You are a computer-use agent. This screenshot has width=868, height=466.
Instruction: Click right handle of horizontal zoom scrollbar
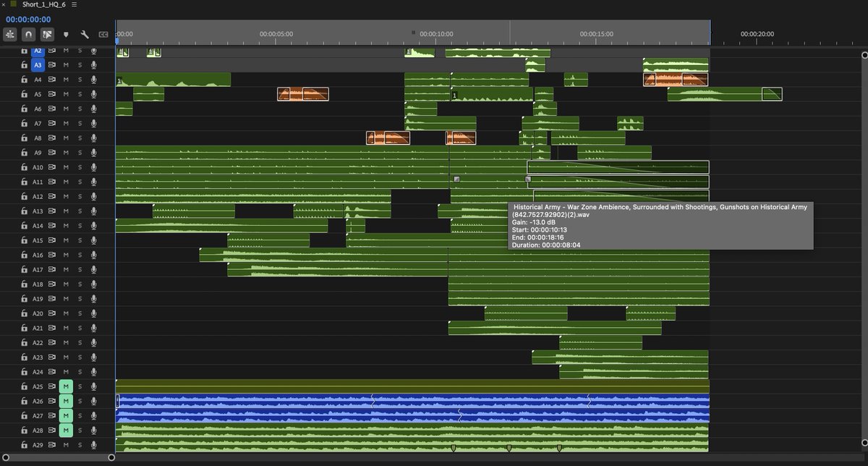[111, 457]
